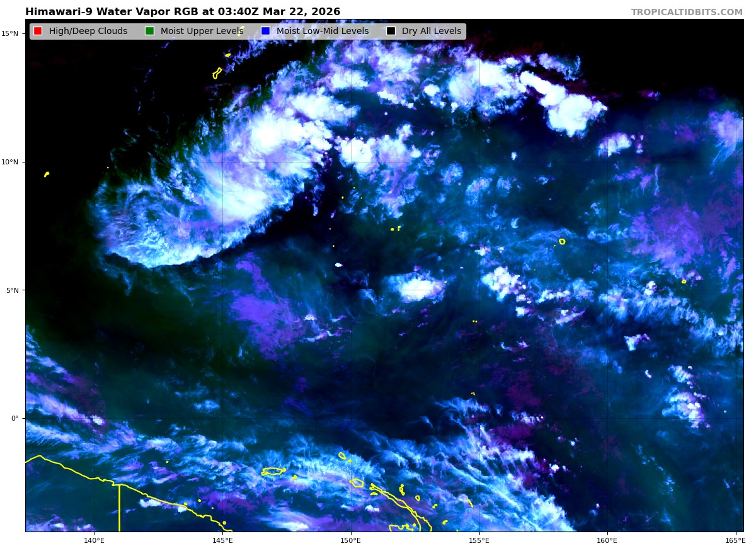Image resolution: width=756 pixels, height=546 pixels.
Task: Click the red High/Deep Clouds legend swatch
Action: coord(38,31)
